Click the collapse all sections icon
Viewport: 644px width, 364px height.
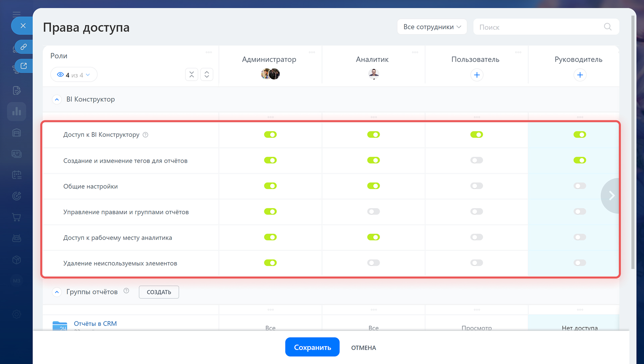[192, 74]
